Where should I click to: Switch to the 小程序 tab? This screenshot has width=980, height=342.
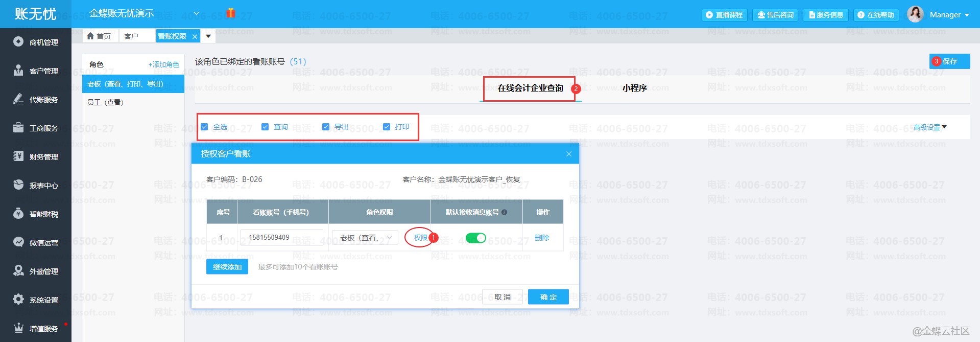coord(634,88)
